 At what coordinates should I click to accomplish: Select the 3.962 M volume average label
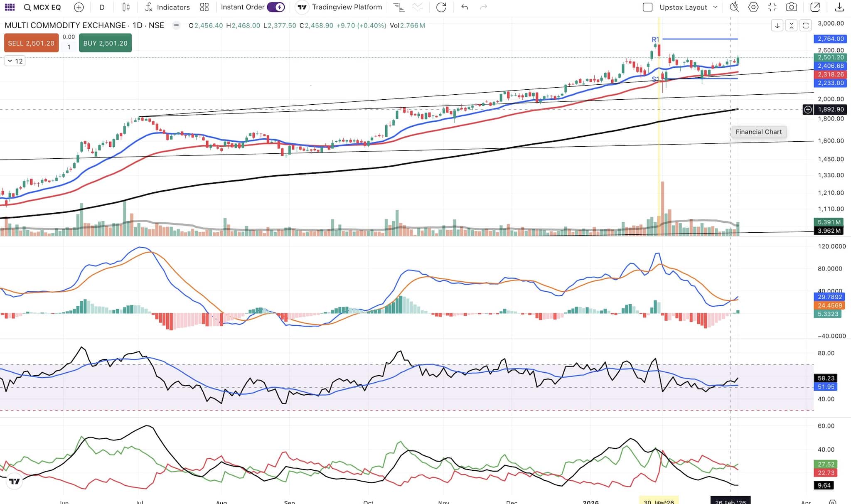(829, 231)
